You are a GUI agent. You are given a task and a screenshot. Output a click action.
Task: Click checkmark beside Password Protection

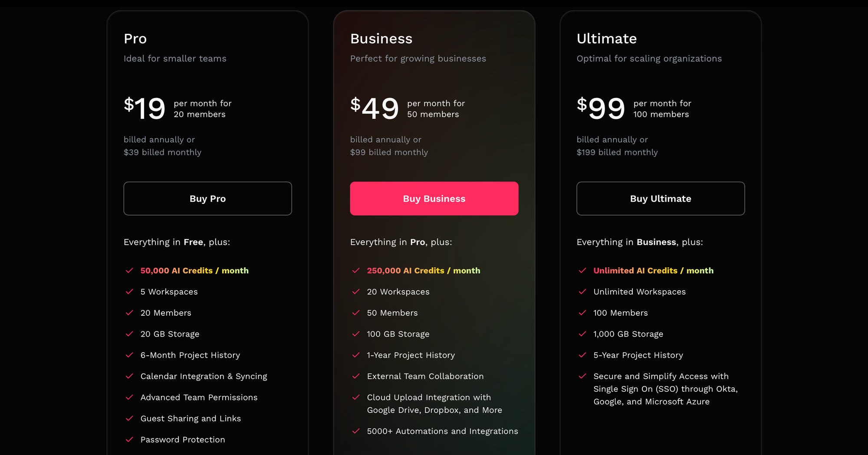(x=129, y=439)
